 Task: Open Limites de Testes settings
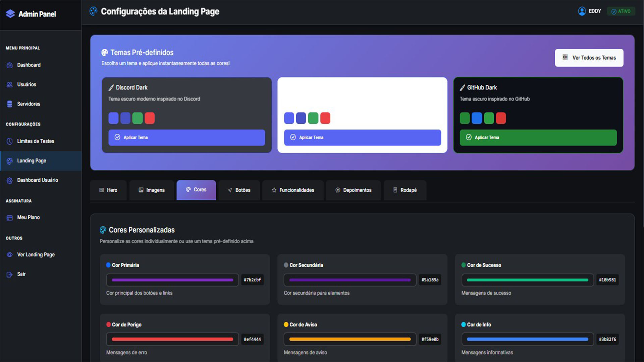pyautogui.click(x=41, y=141)
